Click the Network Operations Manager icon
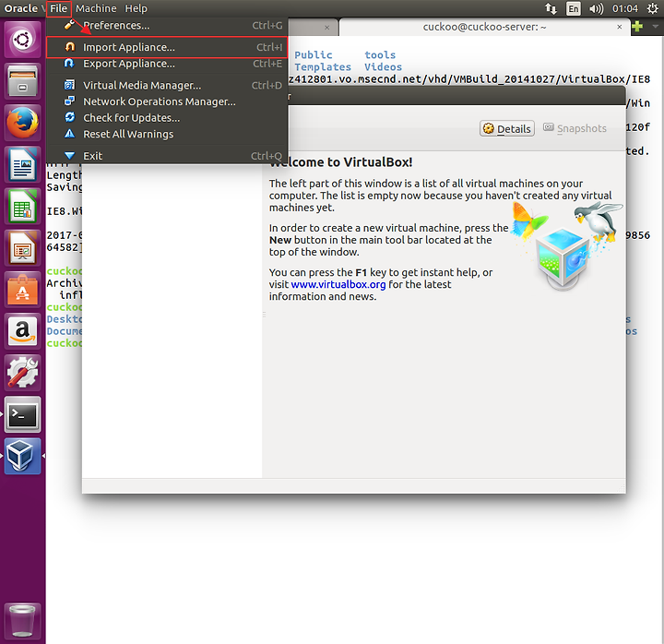664x644 pixels. coord(69,101)
